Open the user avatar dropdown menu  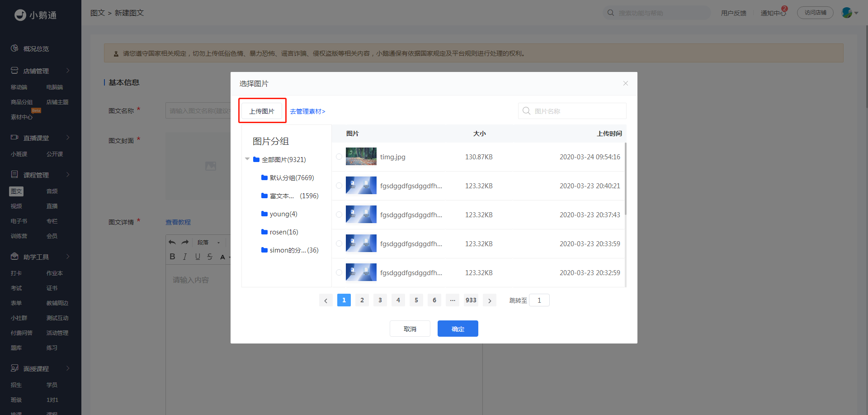point(850,13)
